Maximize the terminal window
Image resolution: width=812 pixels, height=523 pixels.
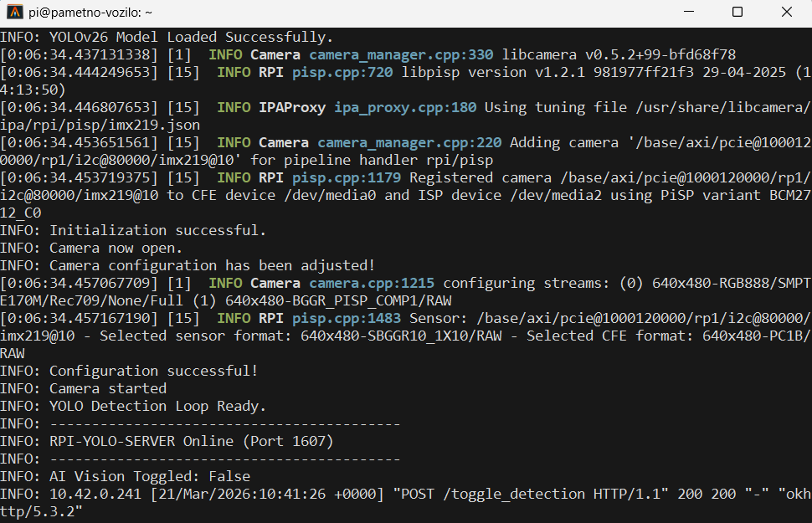pos(737,13)
